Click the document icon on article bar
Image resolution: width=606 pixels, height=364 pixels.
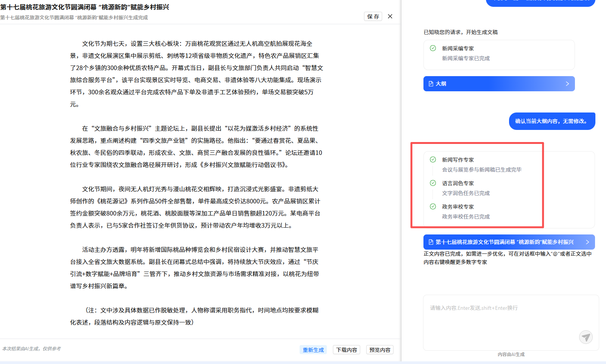coord(431,242)
